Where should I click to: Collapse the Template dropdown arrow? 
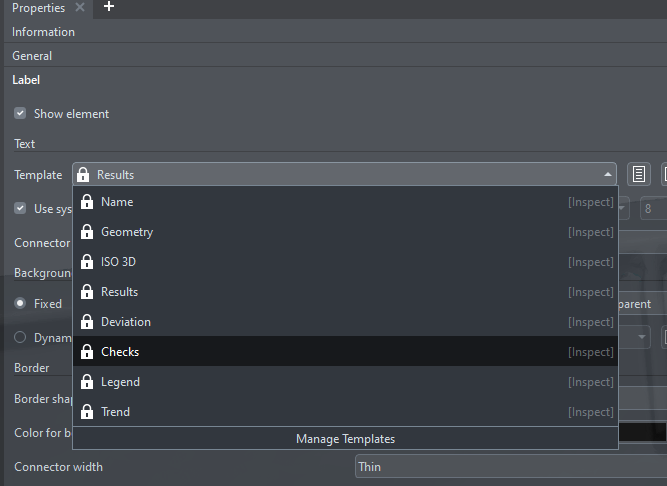click(607, 174)
